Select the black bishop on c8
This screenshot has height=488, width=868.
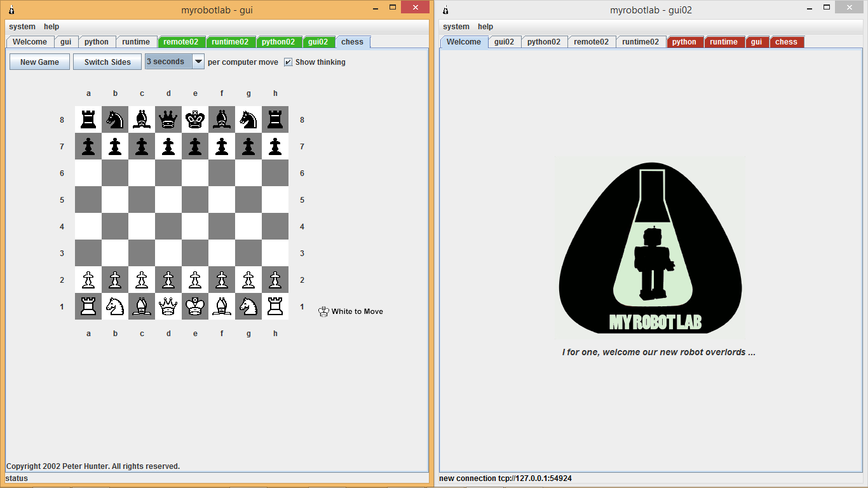142,119
